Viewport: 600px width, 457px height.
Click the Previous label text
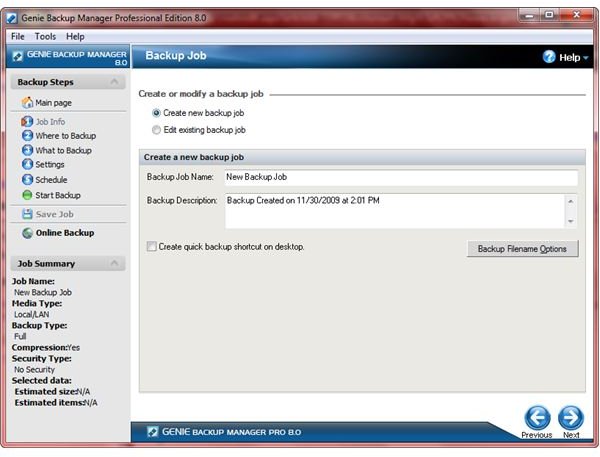click(536, 435)
